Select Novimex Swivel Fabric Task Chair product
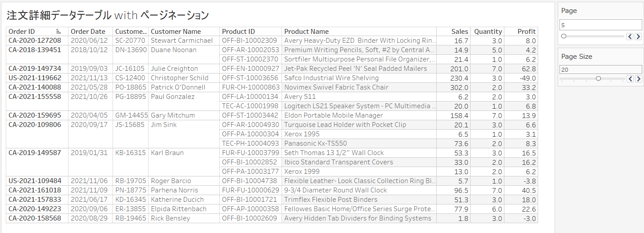644x233 pixels. [336, 87]
